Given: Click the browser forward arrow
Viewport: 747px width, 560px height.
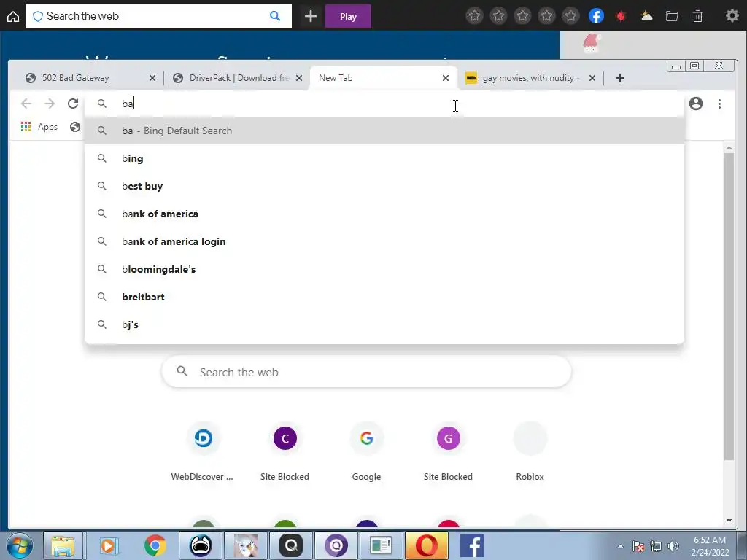Looking at the screenshot, I should pos(50,104).
